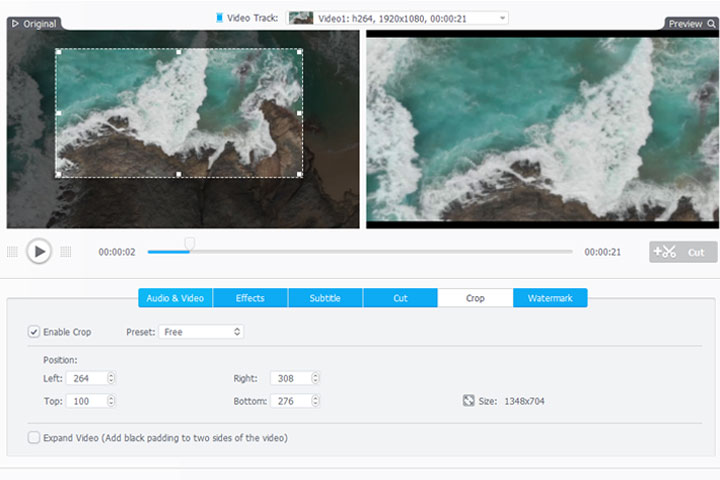Click the bottom-right crop handle in Original view
This screenshot has width=720, height=480.
coord(301,176)
